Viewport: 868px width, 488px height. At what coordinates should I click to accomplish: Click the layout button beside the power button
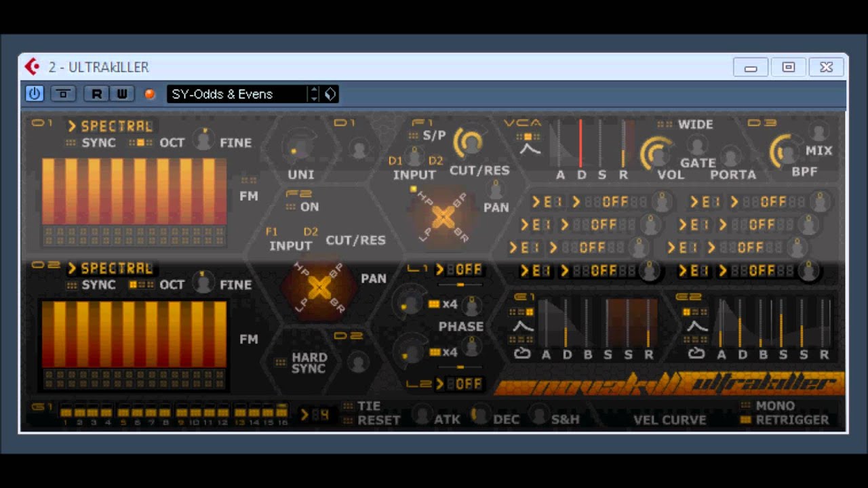coord(63,94)
